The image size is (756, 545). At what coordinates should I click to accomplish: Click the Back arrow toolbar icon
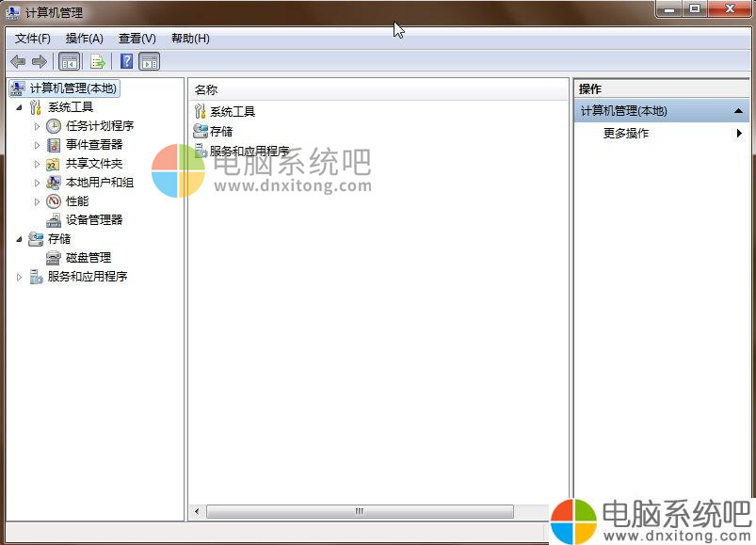[x=18, y=61]
